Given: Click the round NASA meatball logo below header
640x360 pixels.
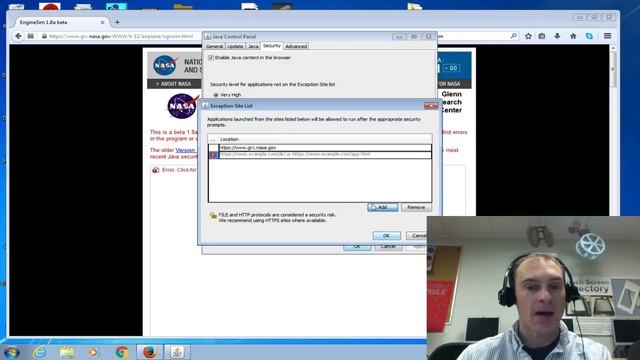Looking at the screenshot, I should [x=182, y=106].
